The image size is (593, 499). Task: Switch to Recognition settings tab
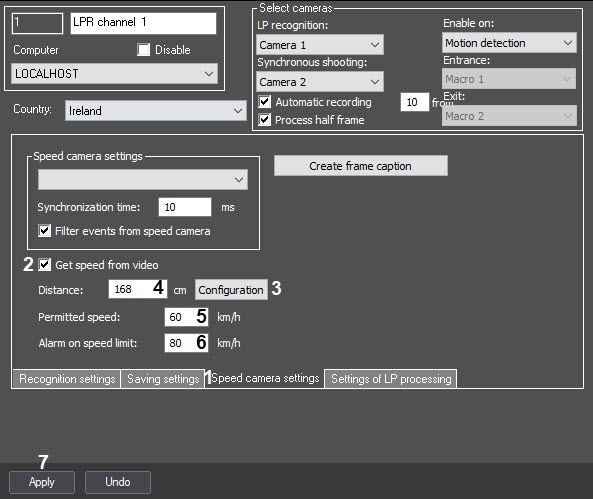tap(67, 379)
